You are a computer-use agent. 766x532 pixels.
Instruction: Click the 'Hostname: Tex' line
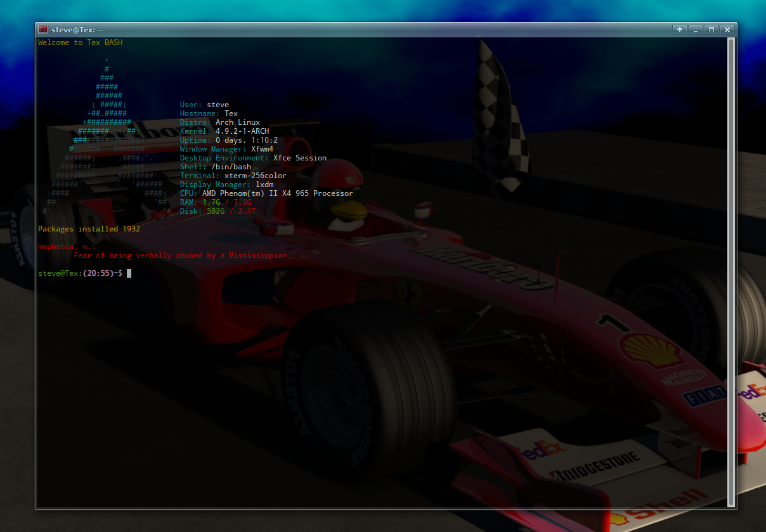(209, 114)
